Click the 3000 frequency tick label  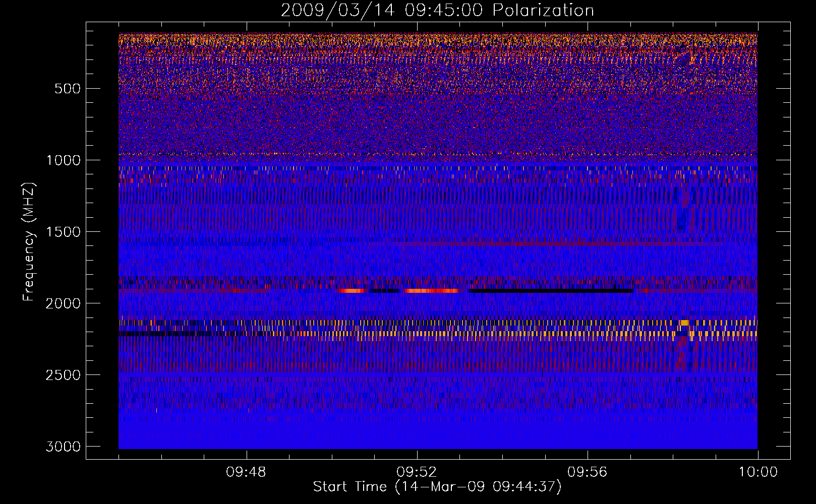pyautogui.click(x=63, y=447)
